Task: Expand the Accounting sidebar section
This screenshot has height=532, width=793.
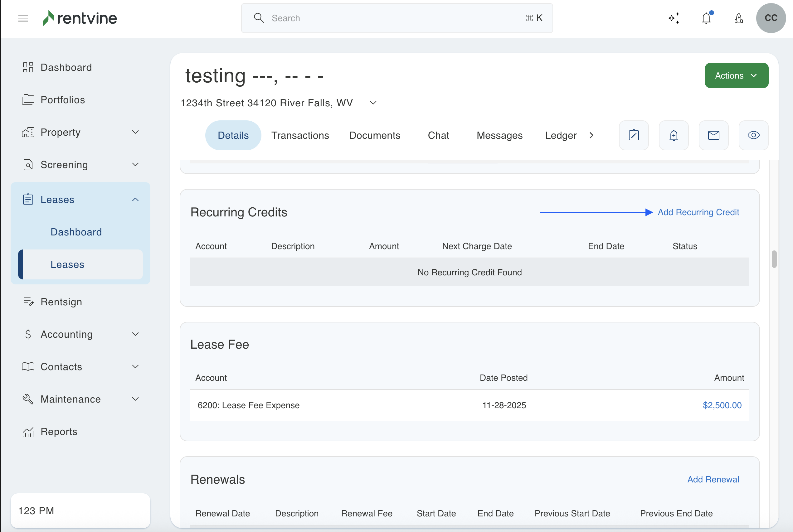Action: tap(135, 334)
